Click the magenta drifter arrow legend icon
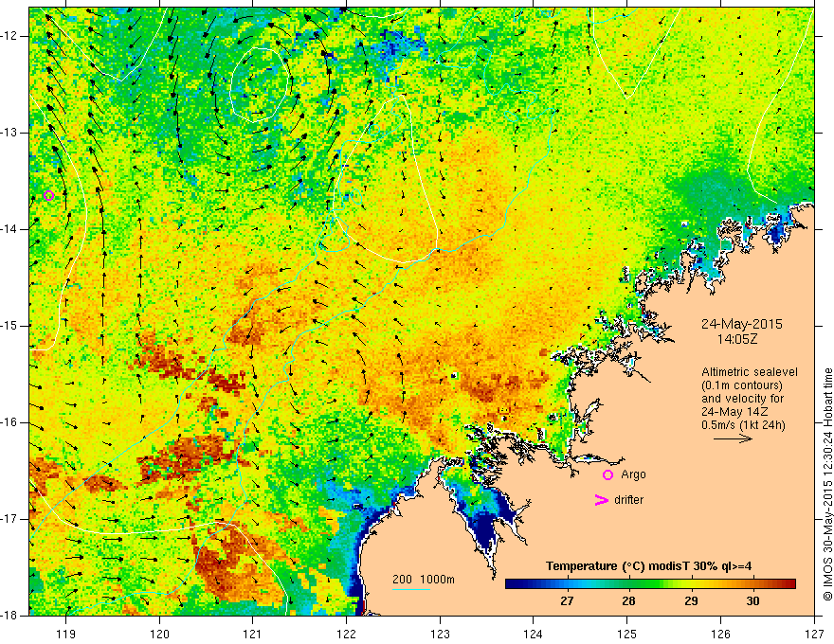 [x=601, y=500]
